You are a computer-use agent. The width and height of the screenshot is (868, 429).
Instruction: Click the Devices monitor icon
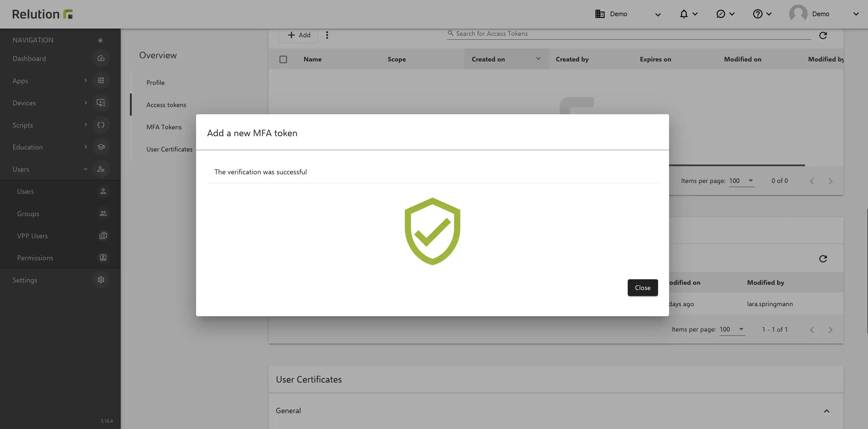[x=101, y=103]
